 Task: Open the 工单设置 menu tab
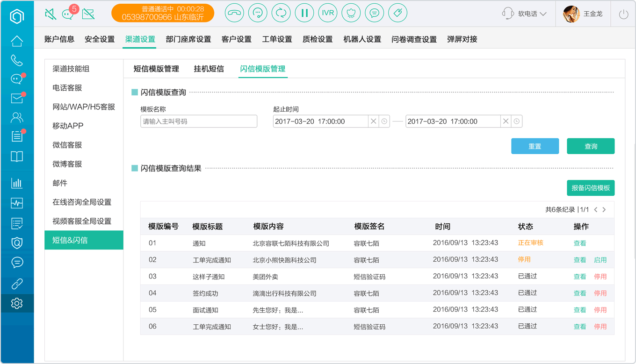click(277, 39)
